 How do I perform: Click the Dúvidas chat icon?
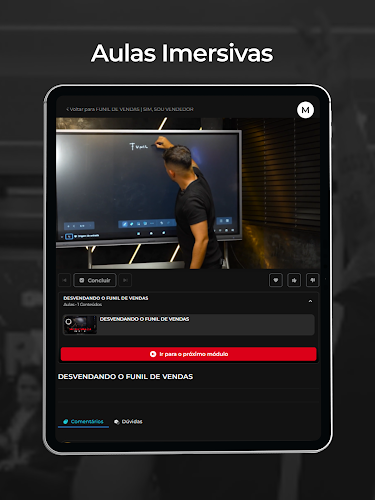click(x=117, y=422)
